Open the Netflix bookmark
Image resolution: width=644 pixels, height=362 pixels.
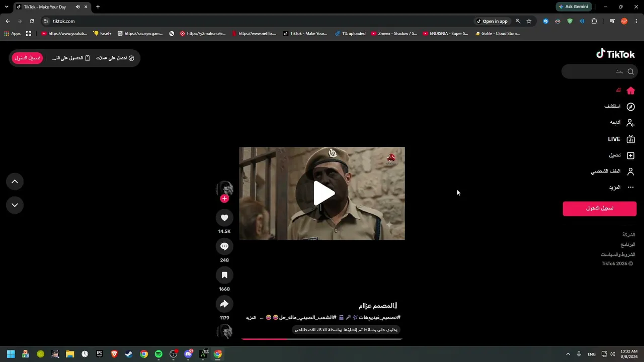coord(254,34)
